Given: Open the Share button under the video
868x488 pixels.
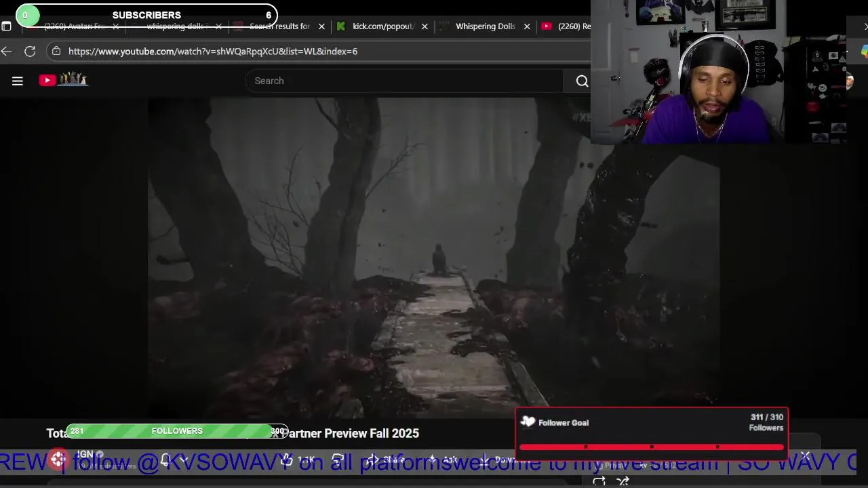Looking at the screenshot, I should (385, 460).
